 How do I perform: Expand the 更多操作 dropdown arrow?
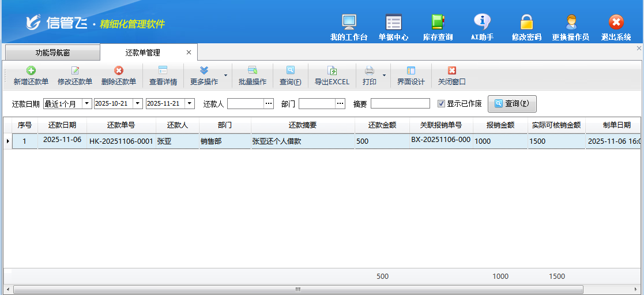(x=225, y=76)
